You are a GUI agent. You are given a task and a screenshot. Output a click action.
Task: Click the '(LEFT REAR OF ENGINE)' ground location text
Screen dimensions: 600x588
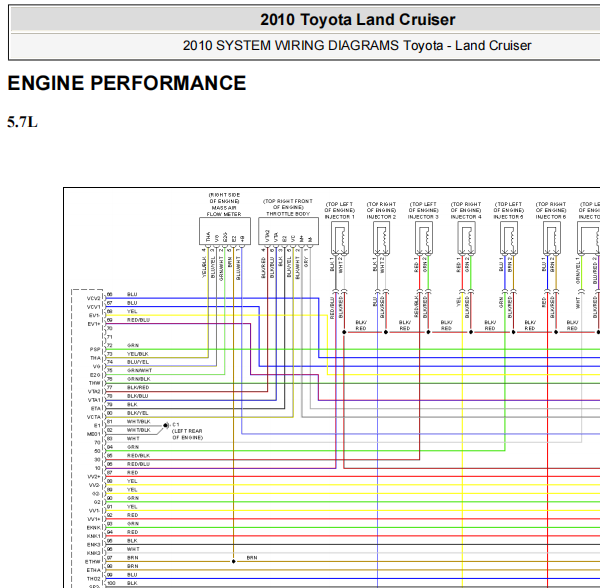[187, 434]
